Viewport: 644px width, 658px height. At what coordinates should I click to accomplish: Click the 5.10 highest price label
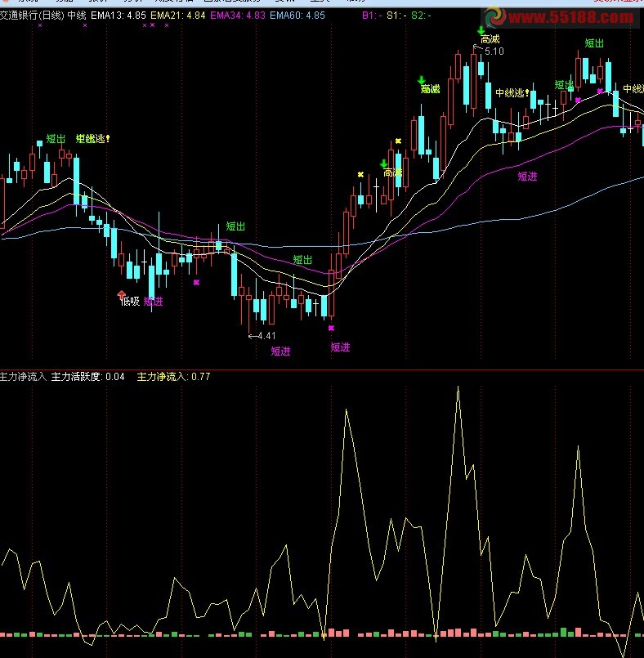494,51
